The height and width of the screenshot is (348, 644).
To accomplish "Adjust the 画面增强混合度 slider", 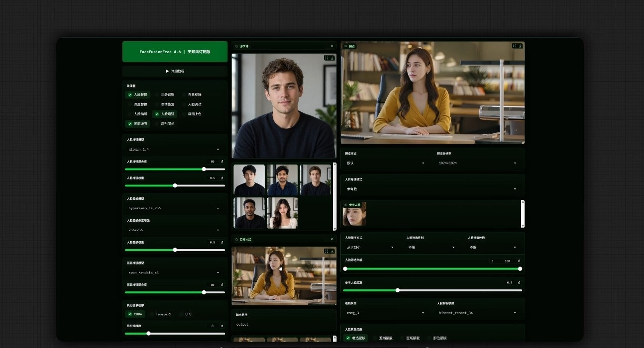I will coord(175,292).
